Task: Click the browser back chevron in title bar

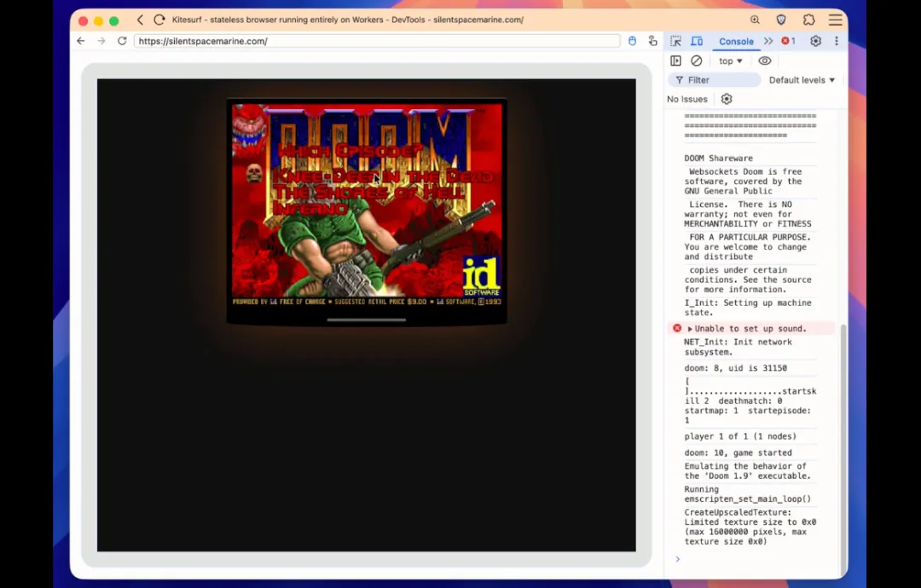Action: 141,20
